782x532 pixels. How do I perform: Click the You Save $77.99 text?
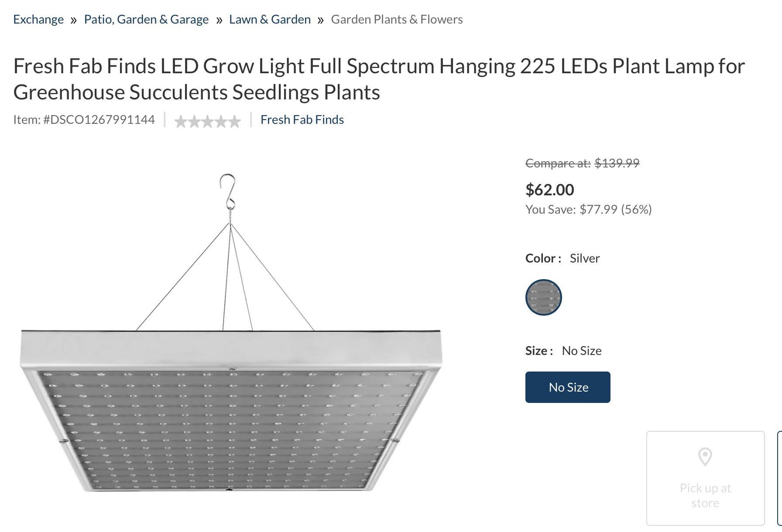coord(588,210)
